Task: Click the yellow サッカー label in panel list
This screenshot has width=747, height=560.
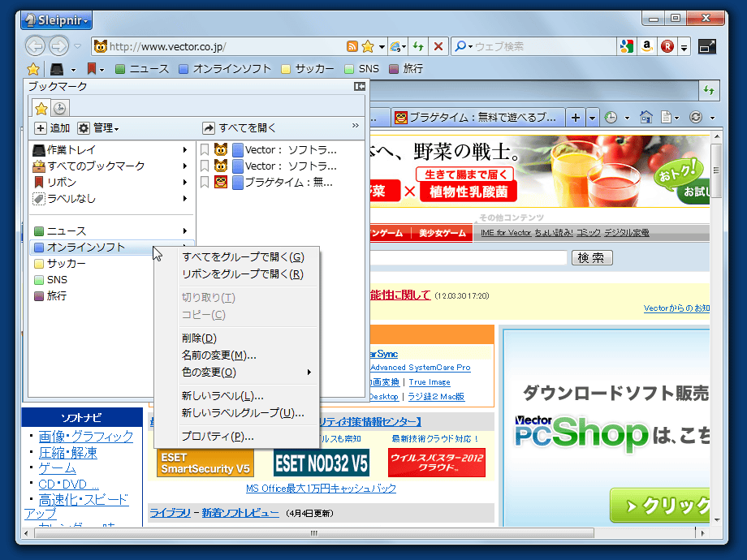Action: (60, 263)
